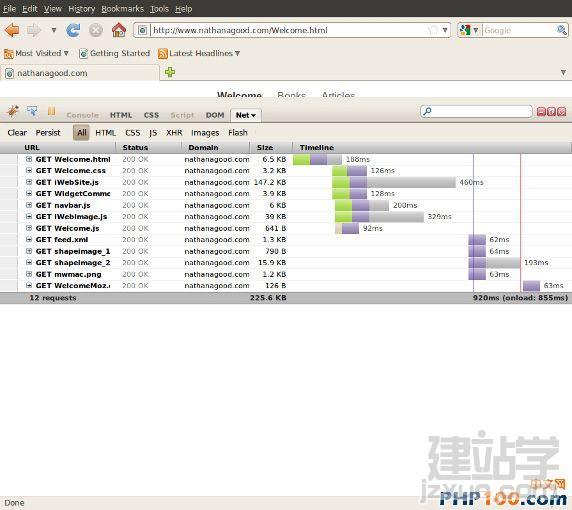Expand the GET iWebSite.js request row

point(29,182)
